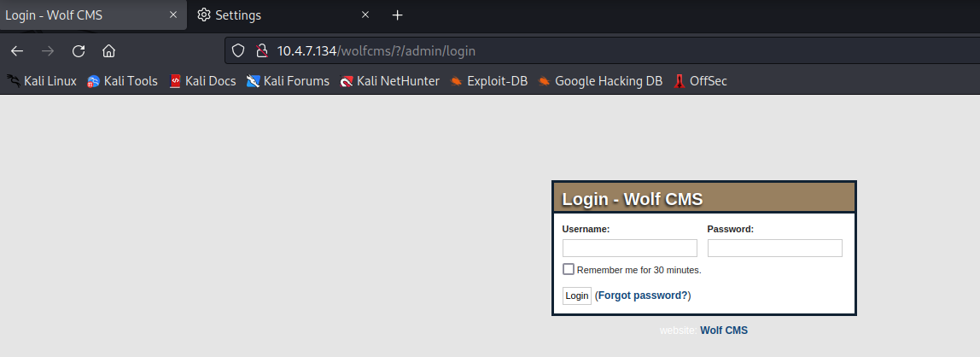View insecure connection padlock info
Screen dimensions: 980x357
coord(262,50)
